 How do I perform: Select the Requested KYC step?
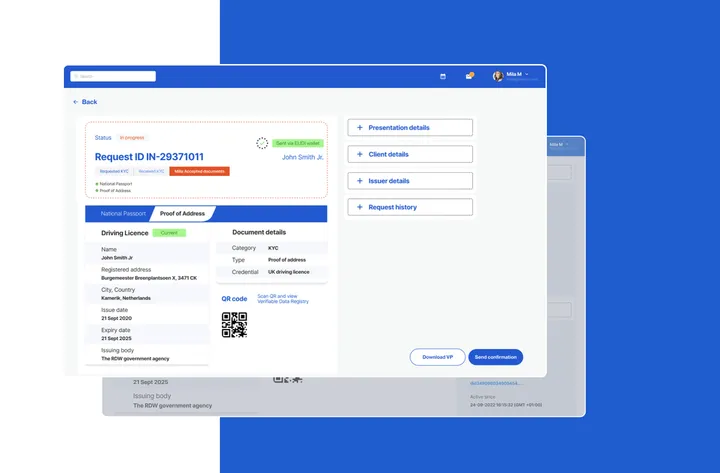pos(114,171)
